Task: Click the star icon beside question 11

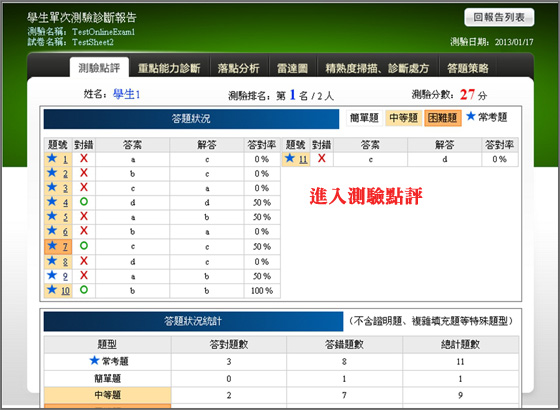Action: point(290,158)
